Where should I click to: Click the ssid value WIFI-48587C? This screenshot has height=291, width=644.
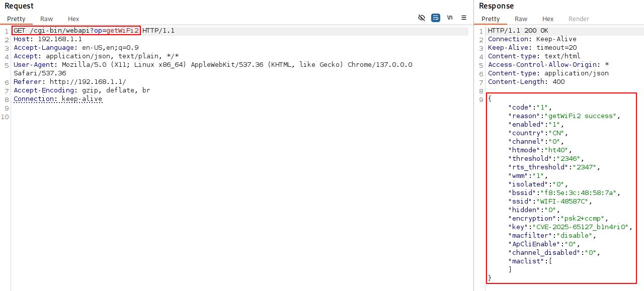tap(562, 202)
